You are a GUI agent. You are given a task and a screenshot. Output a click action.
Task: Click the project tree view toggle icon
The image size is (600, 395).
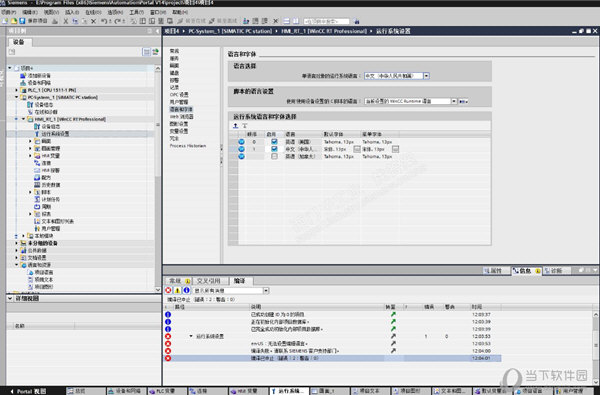tap(146, 52)
